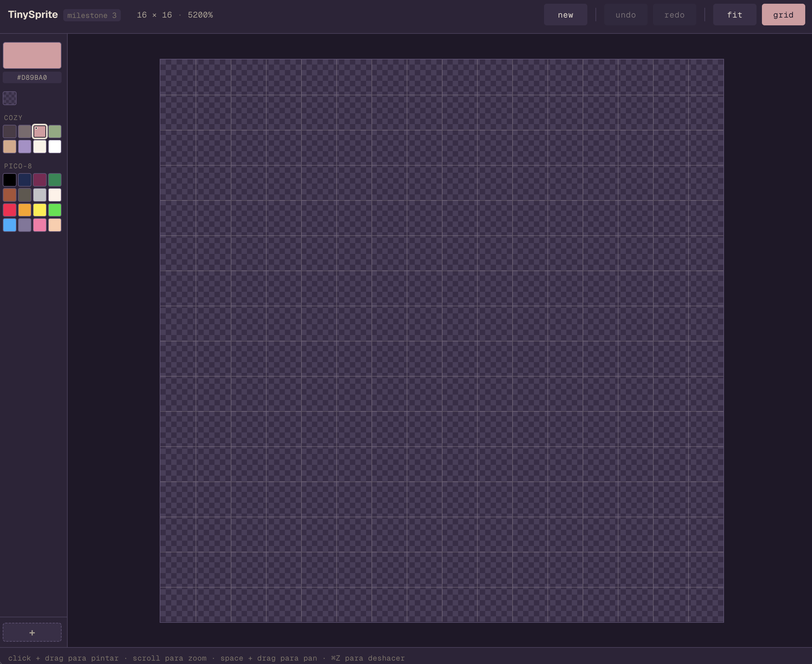Pick the pure white COZY swatch
The width and height of the screenshot is (812, 664).
55,146
